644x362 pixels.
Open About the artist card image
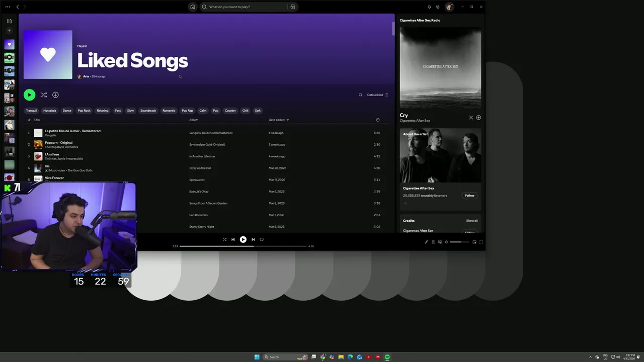coord(440,155)
